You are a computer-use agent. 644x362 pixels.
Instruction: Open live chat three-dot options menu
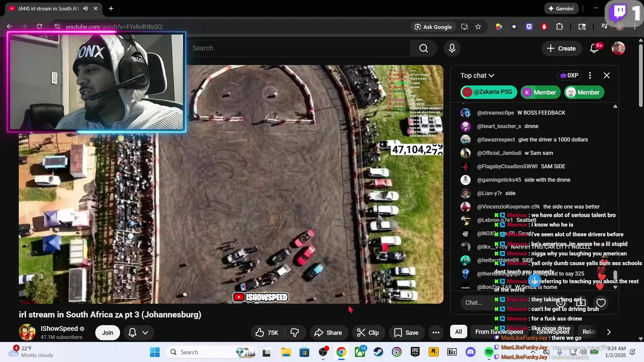coord(590,75)
